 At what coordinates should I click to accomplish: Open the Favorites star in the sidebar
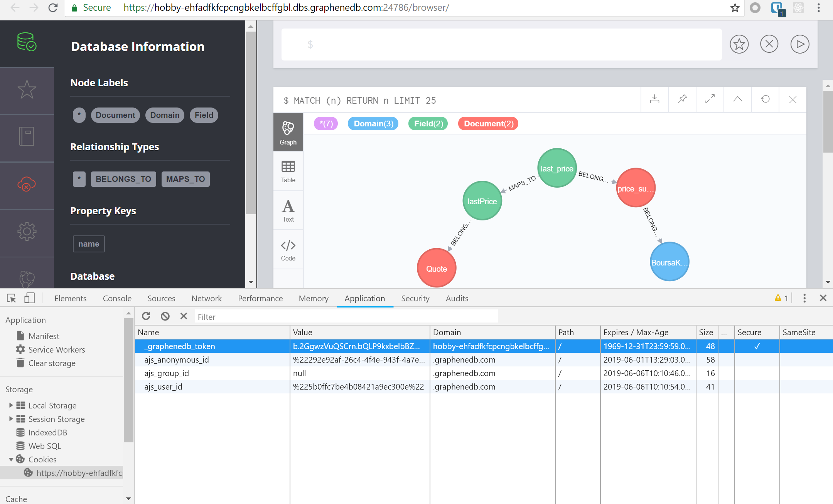tap(27, 89)
